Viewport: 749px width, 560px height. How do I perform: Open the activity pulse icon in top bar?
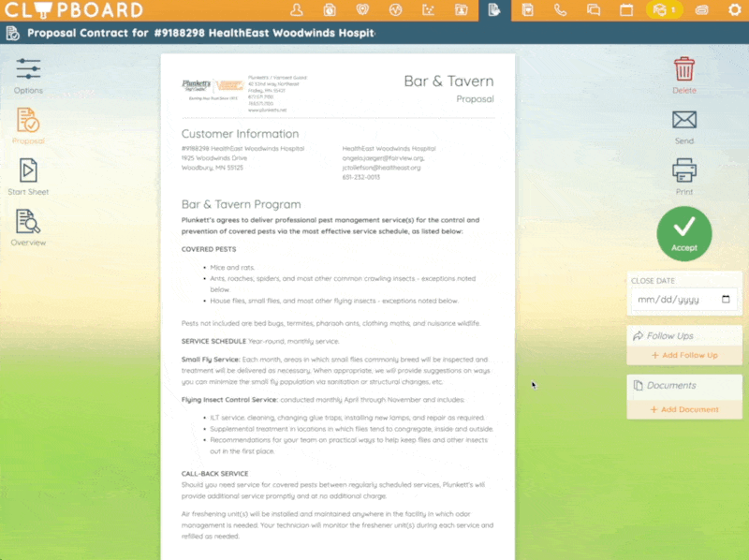pos(395,10)
